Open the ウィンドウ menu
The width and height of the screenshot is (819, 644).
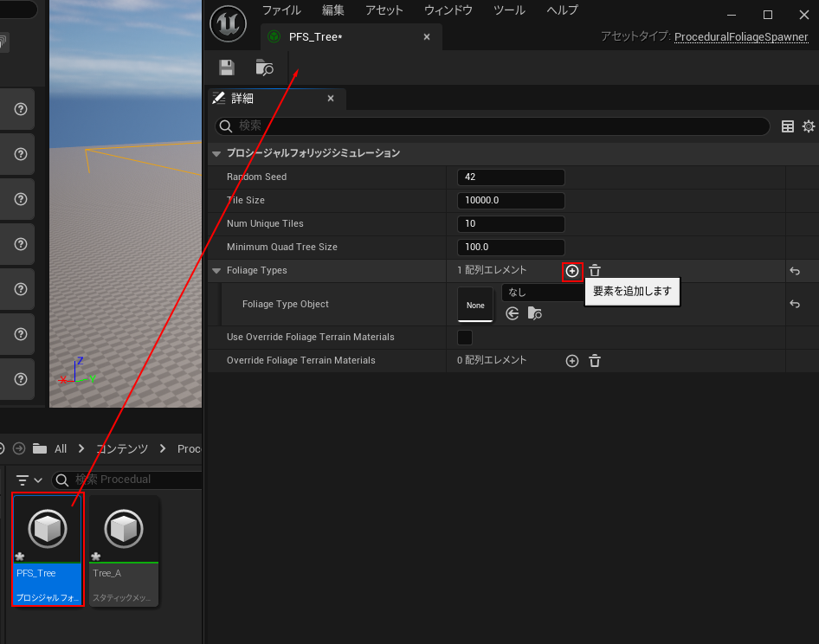pos(448,10)
